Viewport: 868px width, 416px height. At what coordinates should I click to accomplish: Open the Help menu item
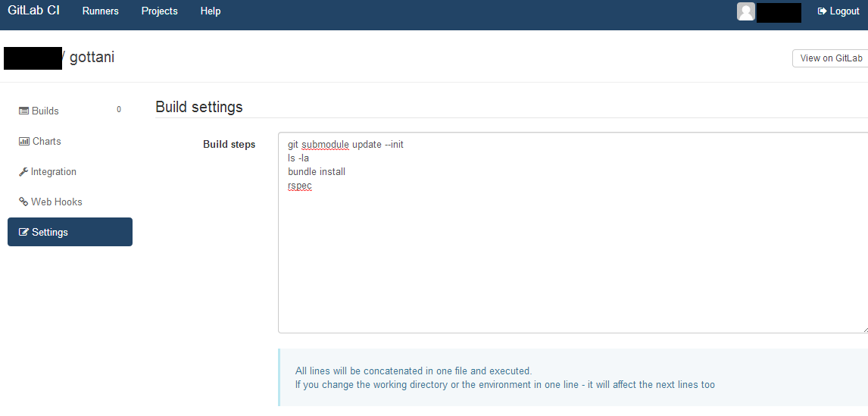(x=211, y=11)
